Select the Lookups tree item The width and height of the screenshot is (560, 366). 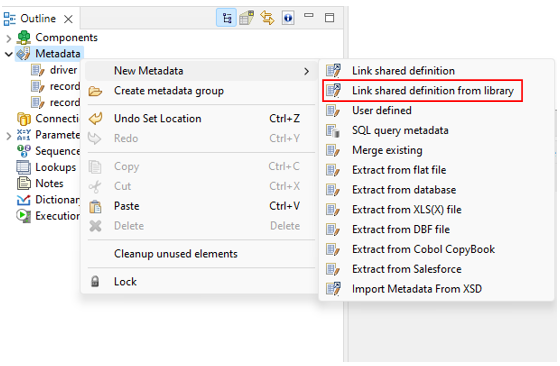tap(46, 167)
